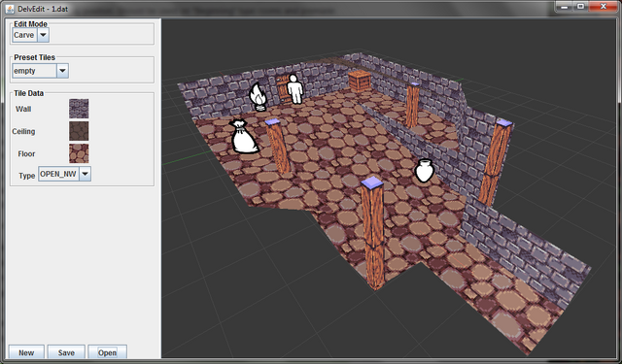
Task: Click the Wall texture swatch
Action: (79, 109)
